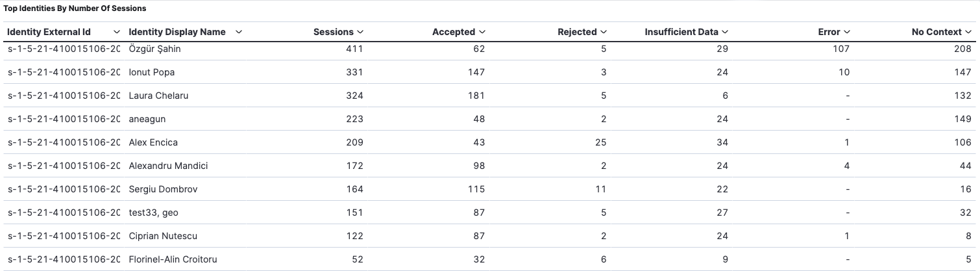Click the Rejected column chevron
The width and height of the screenshot is (980, 271).
pyautogui.click(x=604, y=32)
